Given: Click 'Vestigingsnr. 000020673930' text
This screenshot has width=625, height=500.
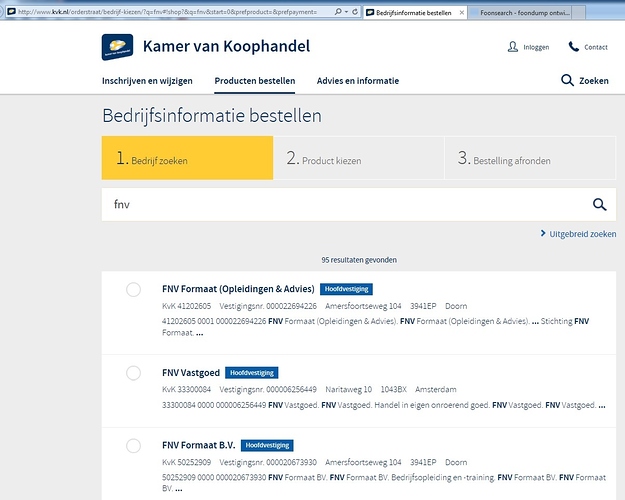Looking at the screenshot, I should (268, 463).
